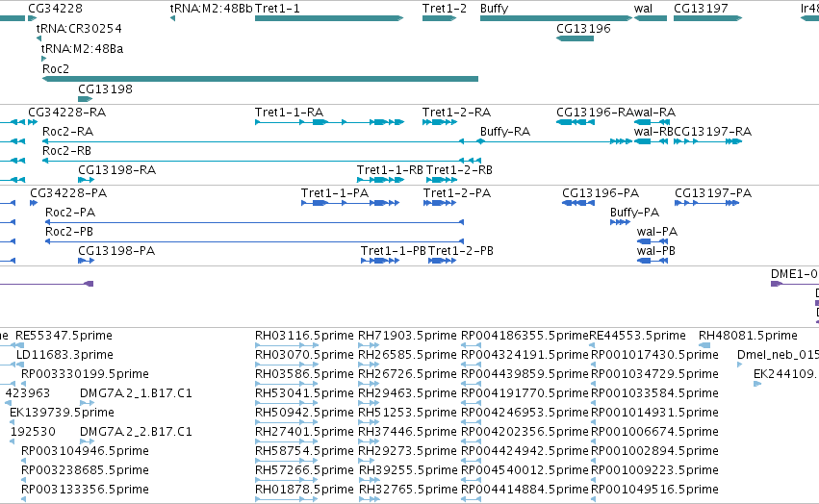The image size is (819, 504).
Task: Click the RE44553.5prime EST label
Action: [637, 336]
